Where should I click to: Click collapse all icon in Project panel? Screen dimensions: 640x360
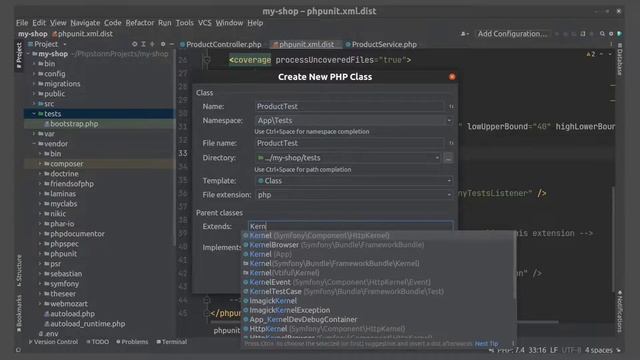pyautogui.click(x=152, y=44)
